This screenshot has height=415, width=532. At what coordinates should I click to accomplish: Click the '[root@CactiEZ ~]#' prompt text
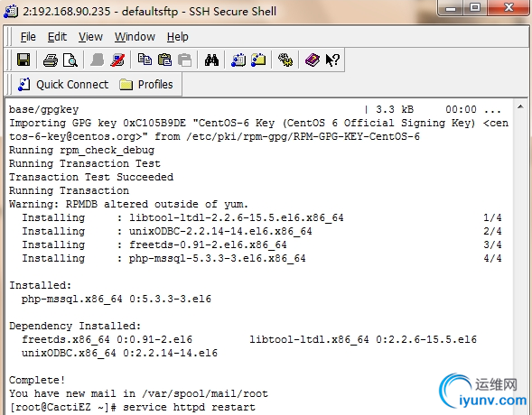(62, 407)
